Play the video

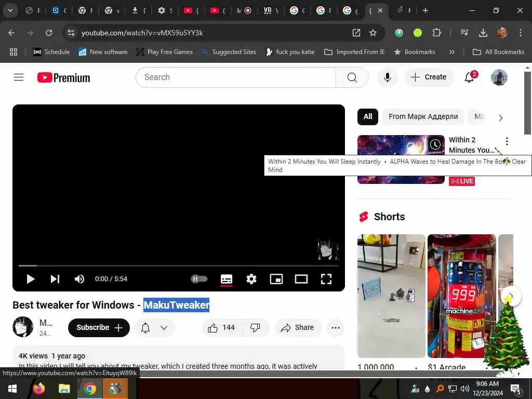coord(31,279)
